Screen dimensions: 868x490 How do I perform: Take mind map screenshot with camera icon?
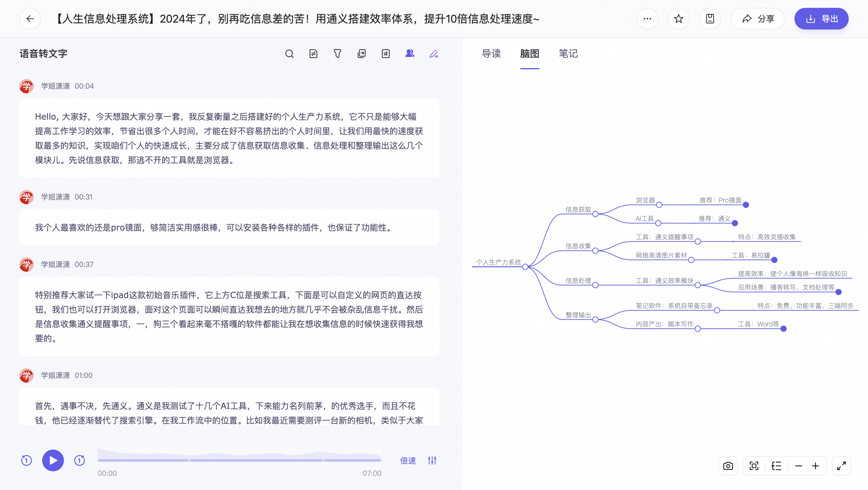[x=728, y=466]
